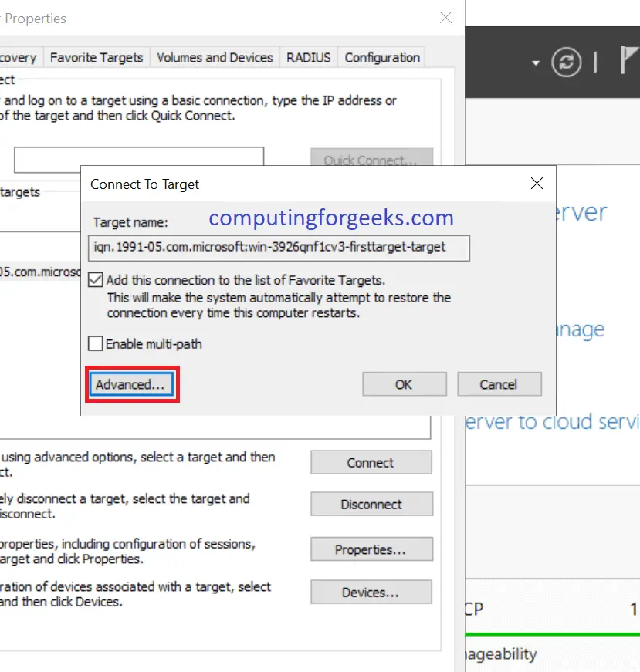Viewport: 640px width, 672px height.
Task: Click the Server Manager refresh icon
Action: [566, 62]
